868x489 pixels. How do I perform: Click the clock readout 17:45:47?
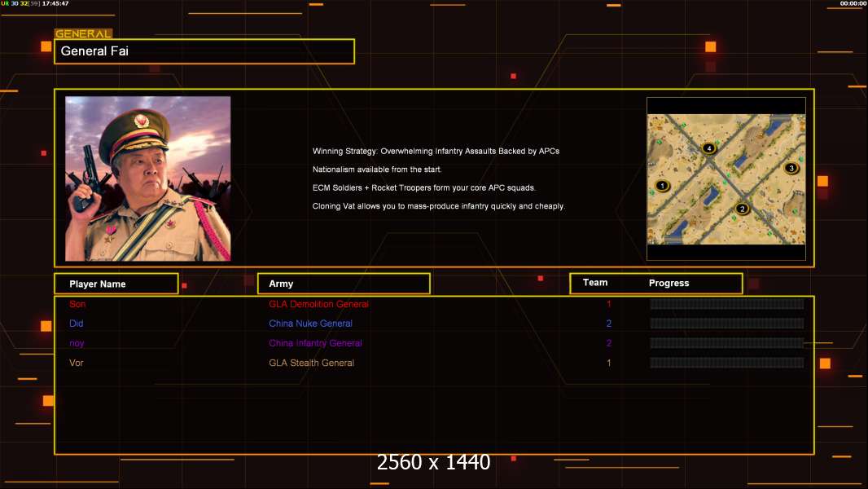coord(55,3)
